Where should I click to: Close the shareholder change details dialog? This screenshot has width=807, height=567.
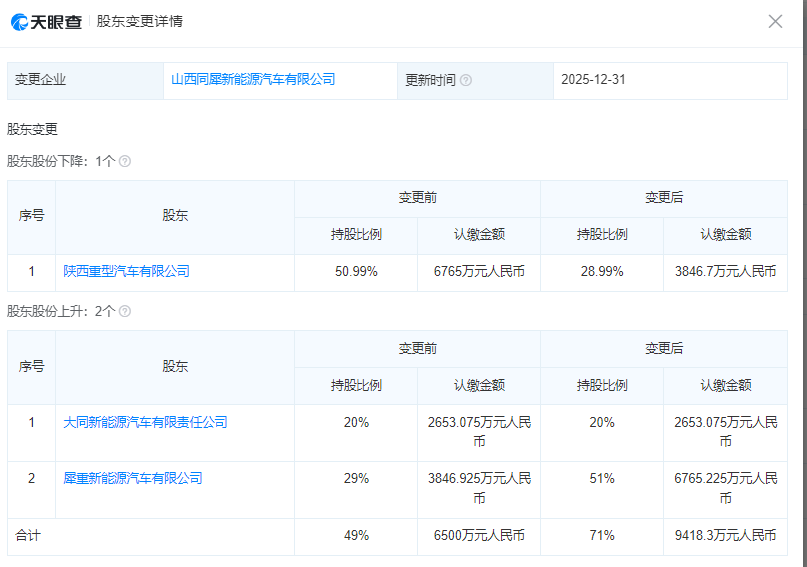[775, 21]
